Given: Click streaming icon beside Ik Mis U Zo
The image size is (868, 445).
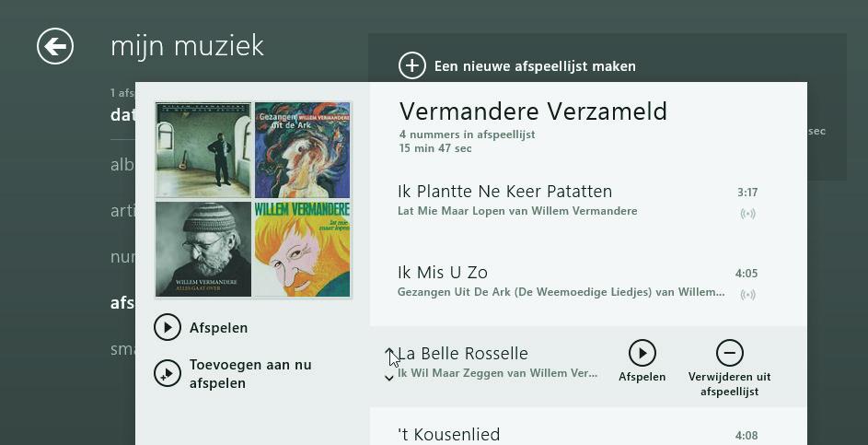Looking at the screenshot, I should pos(747,294).
